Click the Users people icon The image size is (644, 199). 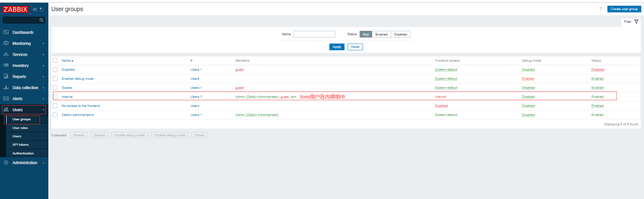coord(6,110)
